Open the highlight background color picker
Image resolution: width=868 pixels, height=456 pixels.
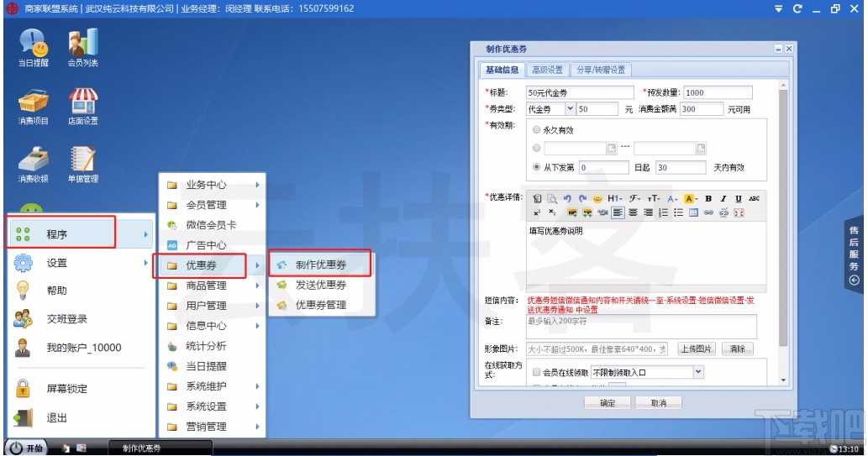pos(691,199)
